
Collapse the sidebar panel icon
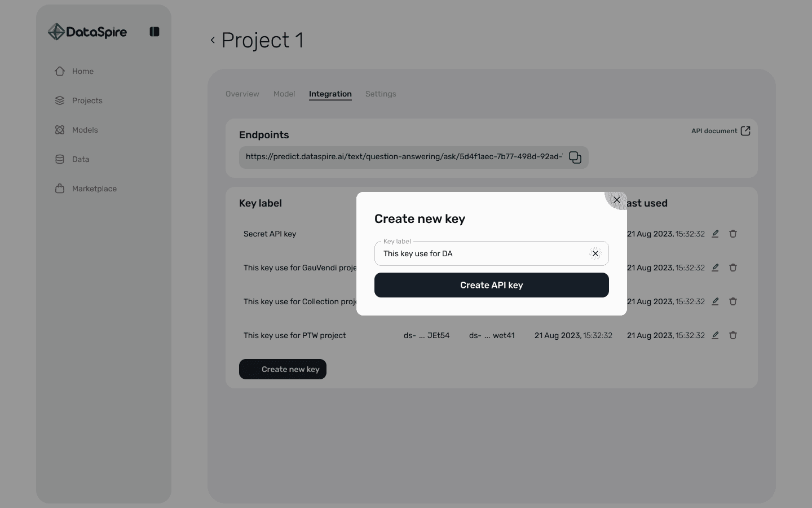pos(154,32)
